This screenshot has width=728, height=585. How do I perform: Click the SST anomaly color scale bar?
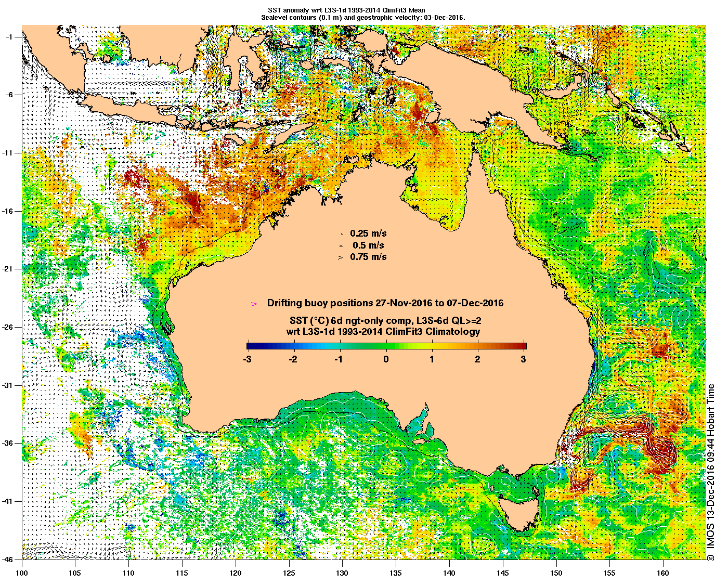click(x=386, y=346)
